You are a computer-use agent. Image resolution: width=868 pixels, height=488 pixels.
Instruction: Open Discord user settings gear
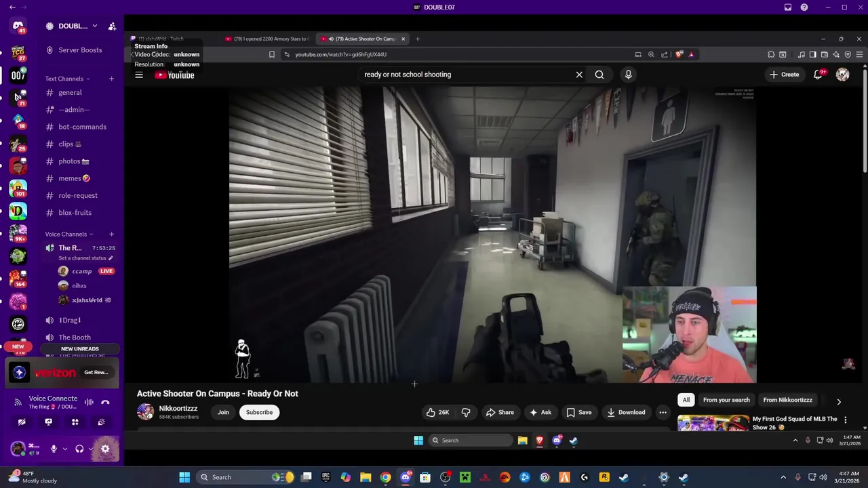pos(105,449)
